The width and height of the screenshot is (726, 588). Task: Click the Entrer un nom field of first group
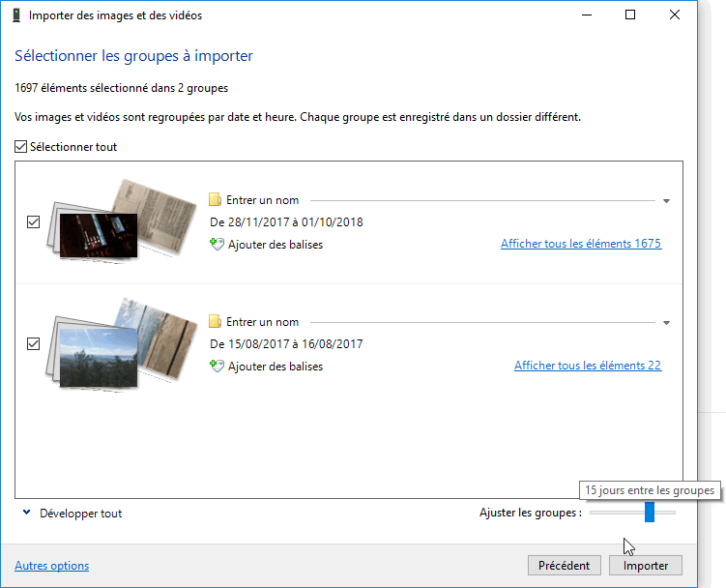[x=263, y=200]
